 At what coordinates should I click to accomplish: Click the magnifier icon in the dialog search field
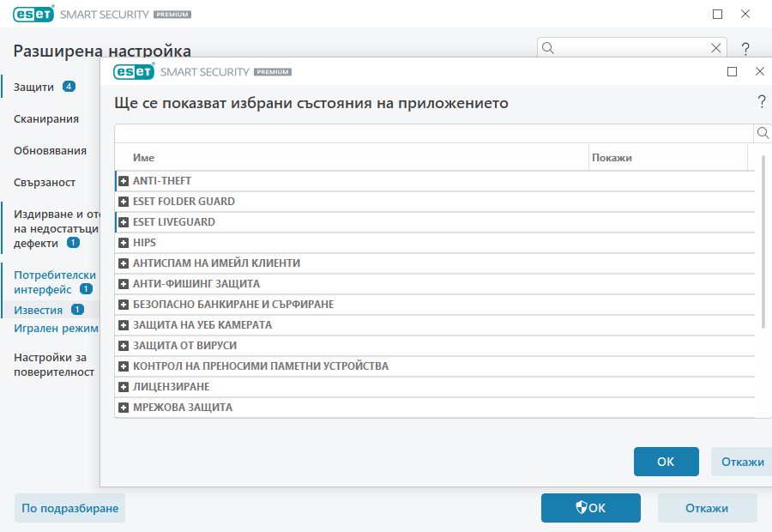(x=763, y=133)
